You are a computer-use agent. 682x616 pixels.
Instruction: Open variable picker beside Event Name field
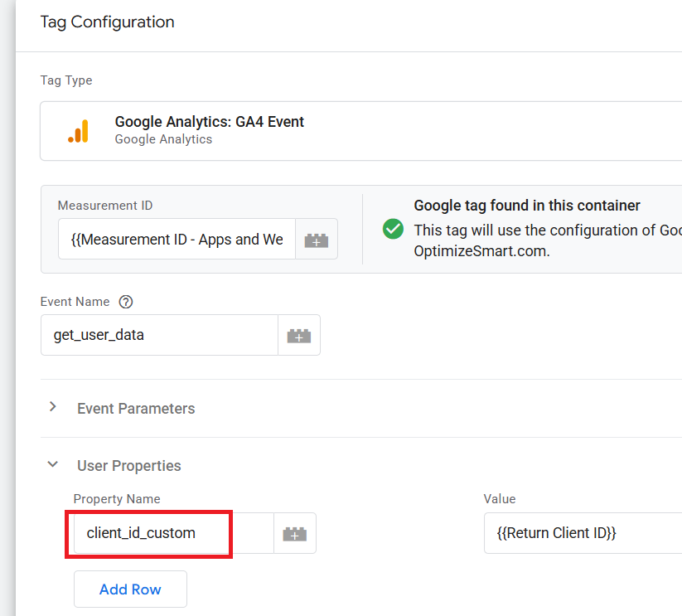tap(298, 336)
